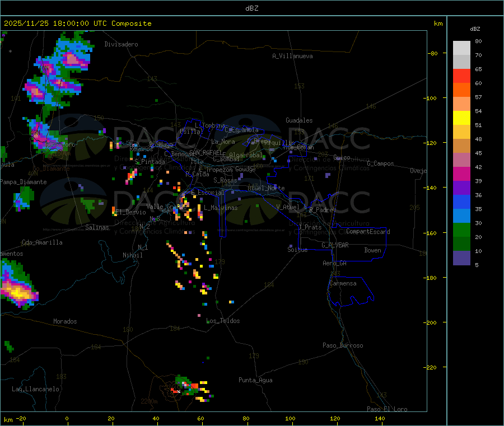Click the 0 km horizontal axis tick

[67, 418]
